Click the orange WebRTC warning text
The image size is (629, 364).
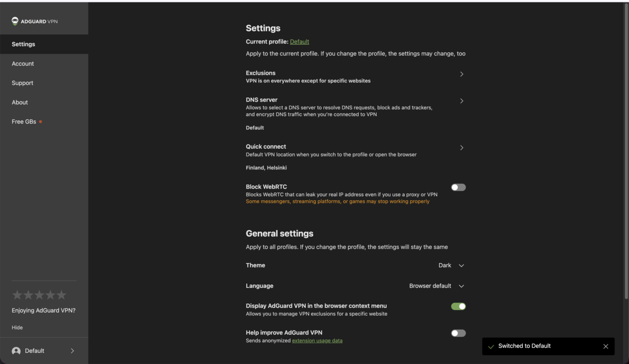coord(337,202)
